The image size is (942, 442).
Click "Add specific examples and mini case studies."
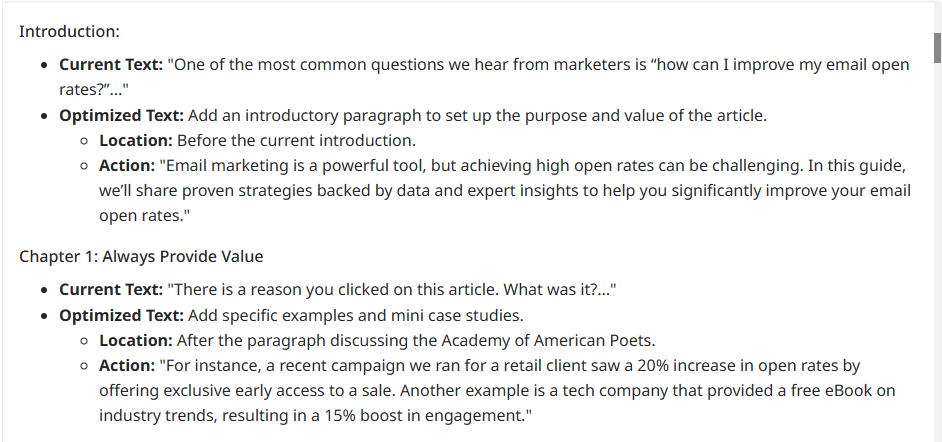355,316
